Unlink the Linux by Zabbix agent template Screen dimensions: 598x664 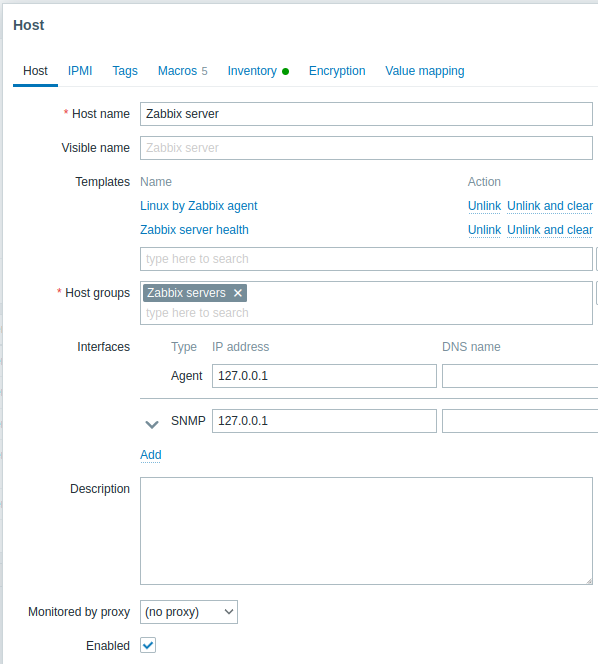(484, 206)
